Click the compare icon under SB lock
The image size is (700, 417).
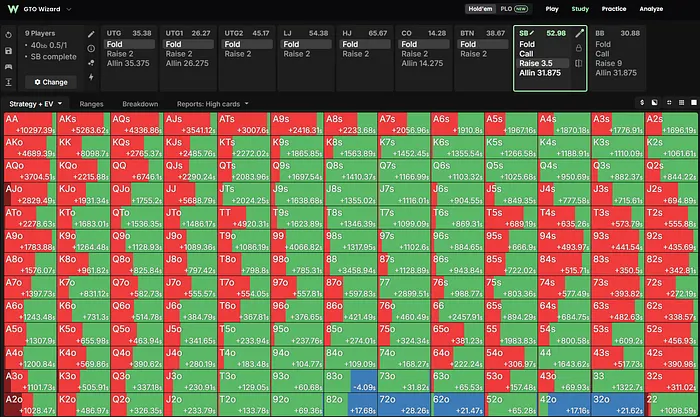click(x=579, y=63)
